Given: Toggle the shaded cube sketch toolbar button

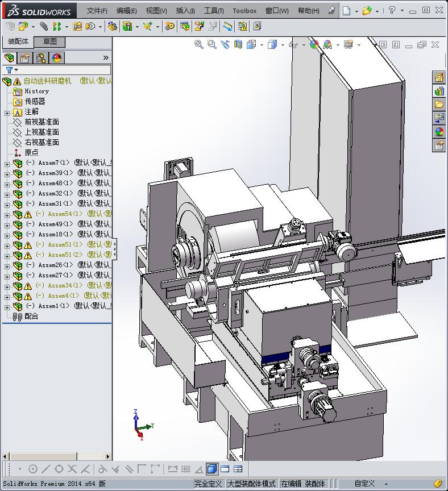Looking at the screenshot, I should tap(212, 469).
